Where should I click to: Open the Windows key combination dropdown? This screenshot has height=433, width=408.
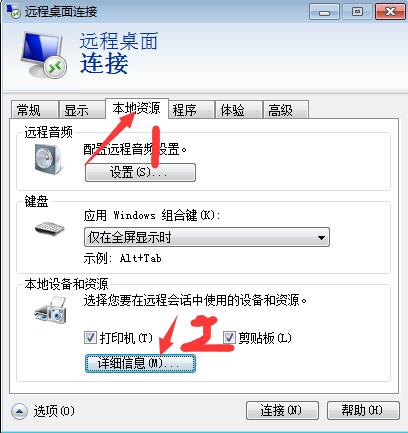(207, 237)
